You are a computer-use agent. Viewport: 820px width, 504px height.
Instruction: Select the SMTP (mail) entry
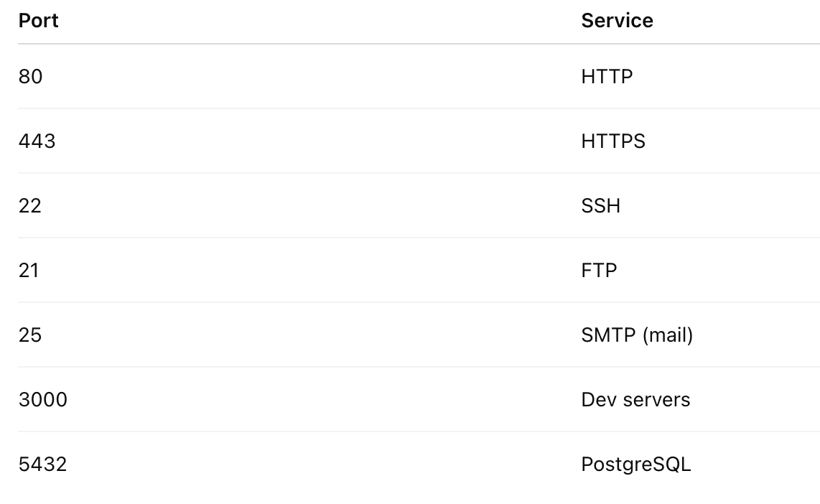coord(637,335)
